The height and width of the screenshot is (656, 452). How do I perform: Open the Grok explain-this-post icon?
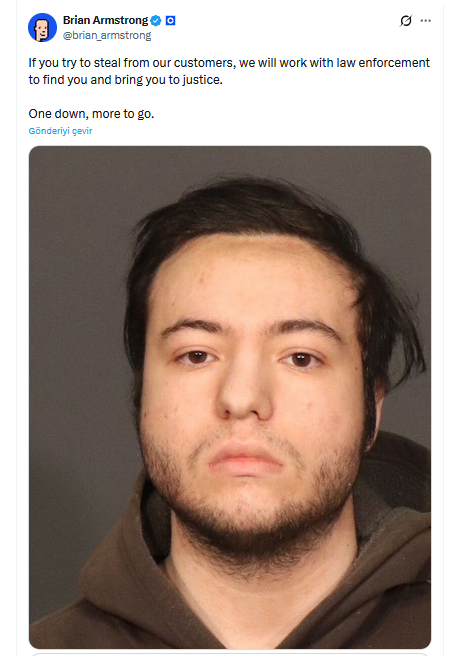click(406, 20)
